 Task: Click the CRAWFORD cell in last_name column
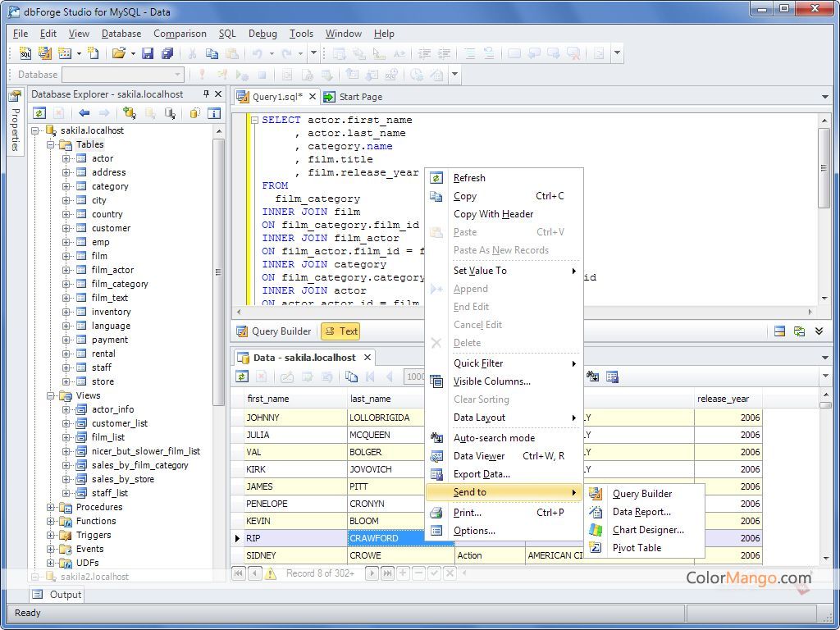click(x=400, y=538)
